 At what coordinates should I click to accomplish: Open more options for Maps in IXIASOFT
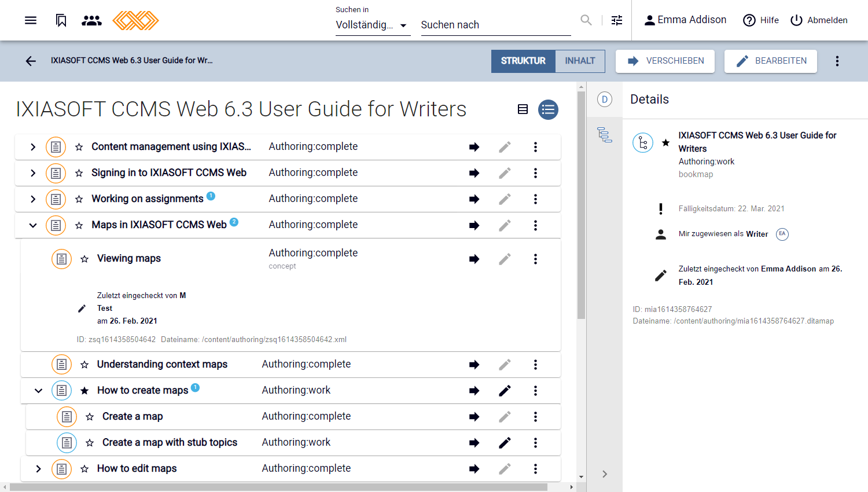click(x=535, y=225)
